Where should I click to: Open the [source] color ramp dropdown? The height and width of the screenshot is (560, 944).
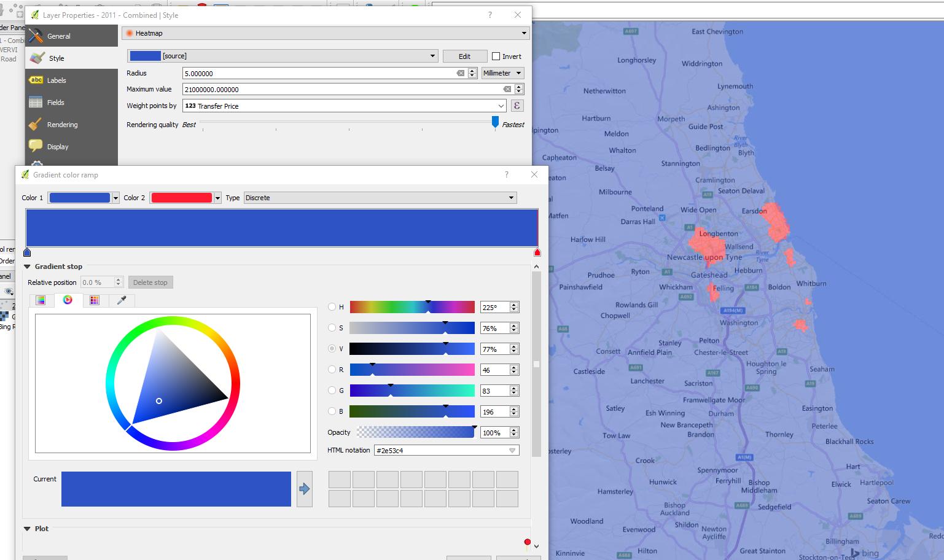click(x=283, y=56)
